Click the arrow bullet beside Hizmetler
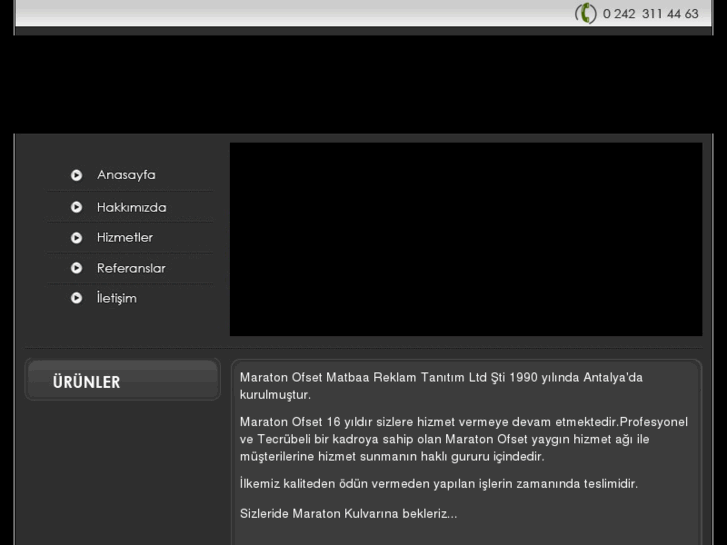Image resolution: width=727 pixels, height=545 pixels. coord(77,238)
